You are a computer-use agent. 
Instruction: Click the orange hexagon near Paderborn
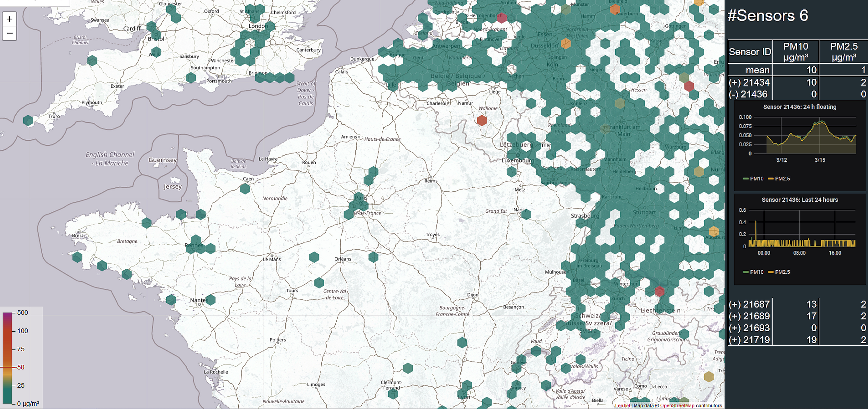click(x=615, y=9)
